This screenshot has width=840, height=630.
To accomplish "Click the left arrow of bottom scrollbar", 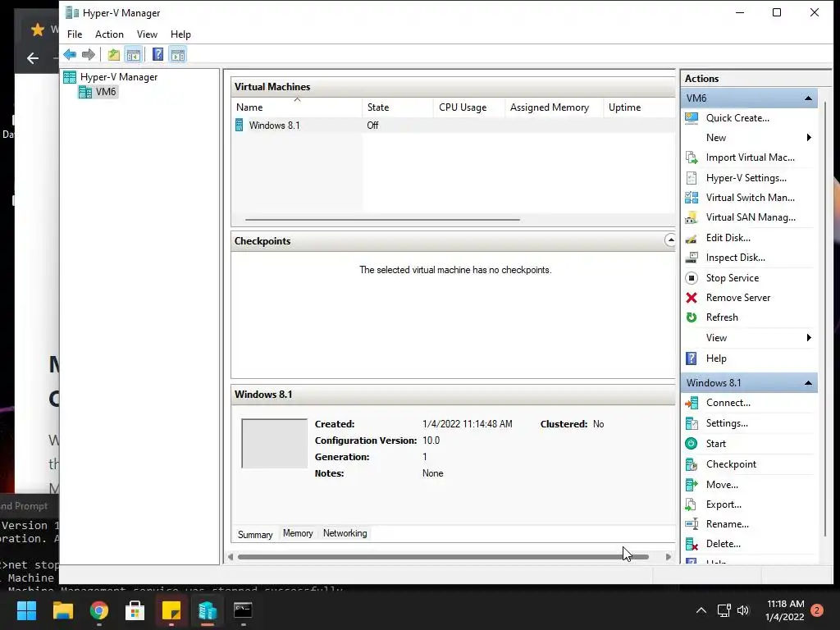I will coord(231,557).
